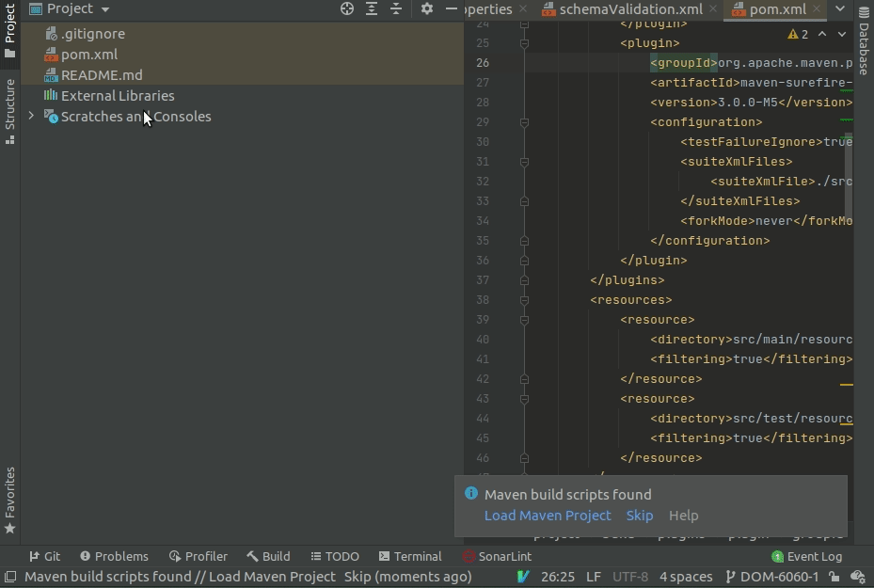Expand Scratches and Consoles

[x=29, y=117]
